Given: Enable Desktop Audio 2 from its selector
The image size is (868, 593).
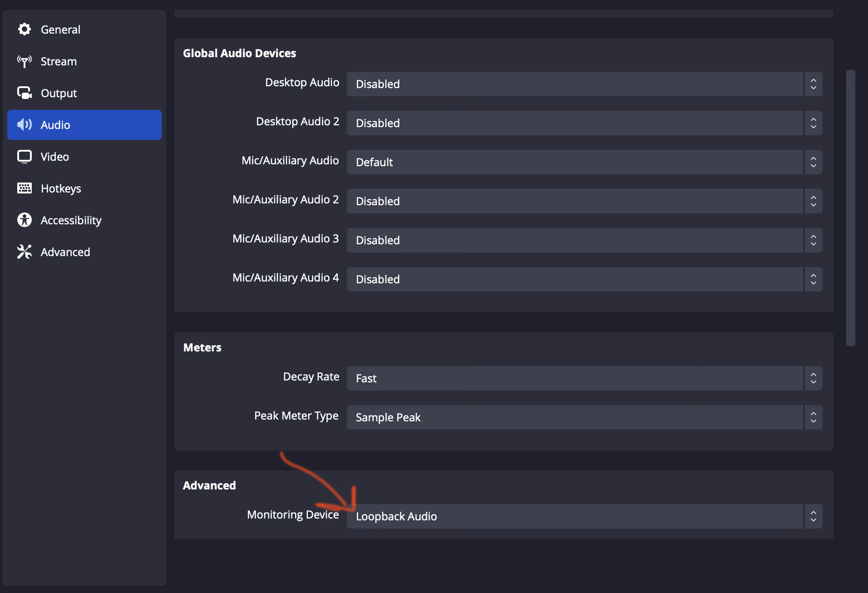Looking at the screenshot, I should click(583, 123).
